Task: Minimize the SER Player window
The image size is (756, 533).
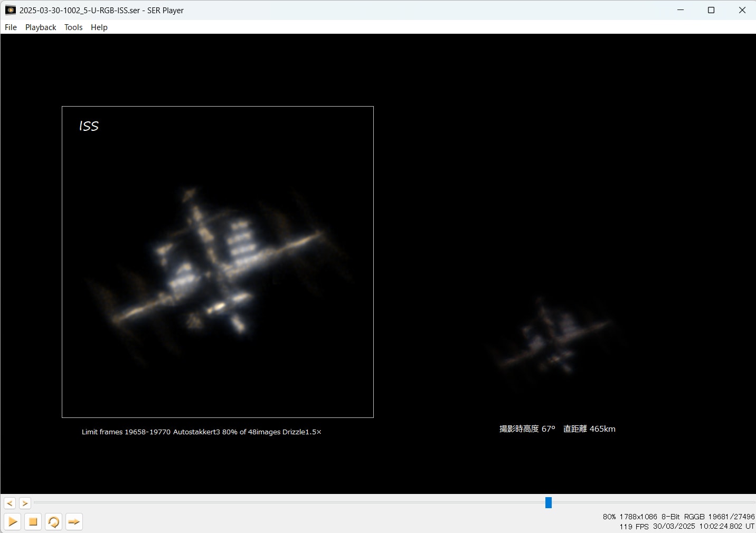Action: pyautogui.click(x=681, y=10)
